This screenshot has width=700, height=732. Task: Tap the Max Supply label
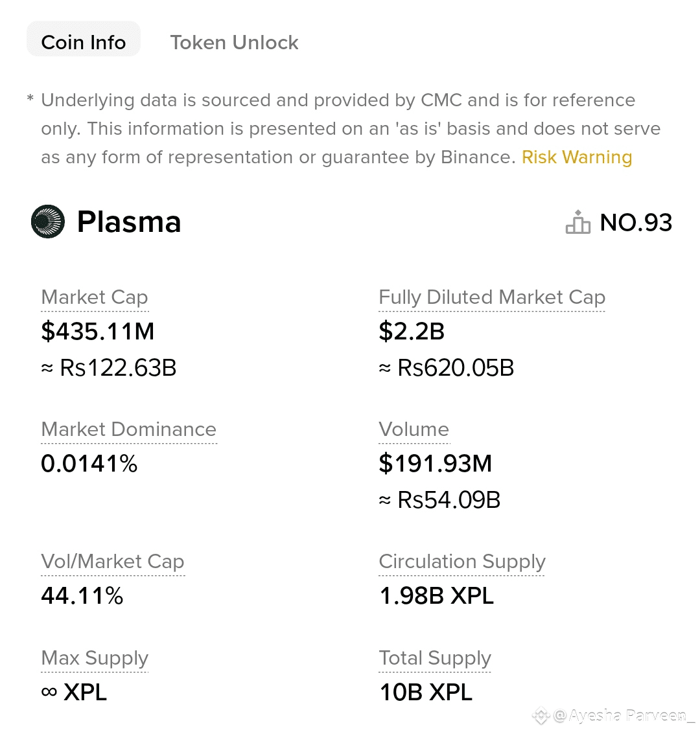coord(95,658)
